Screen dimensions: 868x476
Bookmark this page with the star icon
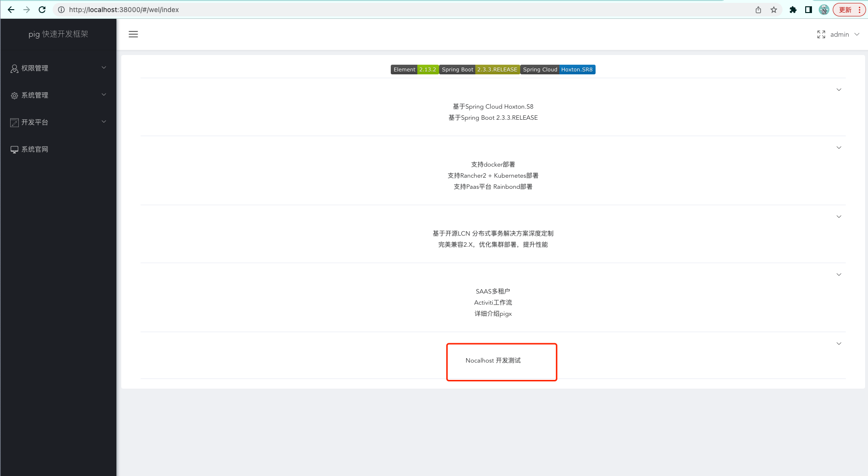(774, 10)
